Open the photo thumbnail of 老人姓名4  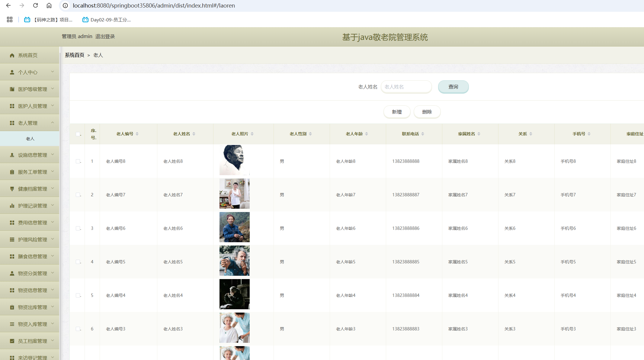click(235, 294)
